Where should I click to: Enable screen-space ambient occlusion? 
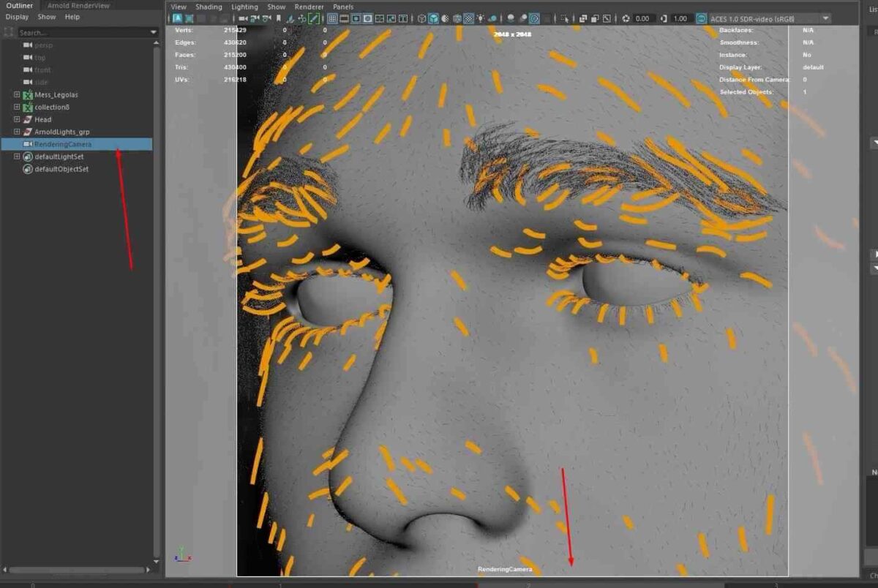click(x=525, y=18)
